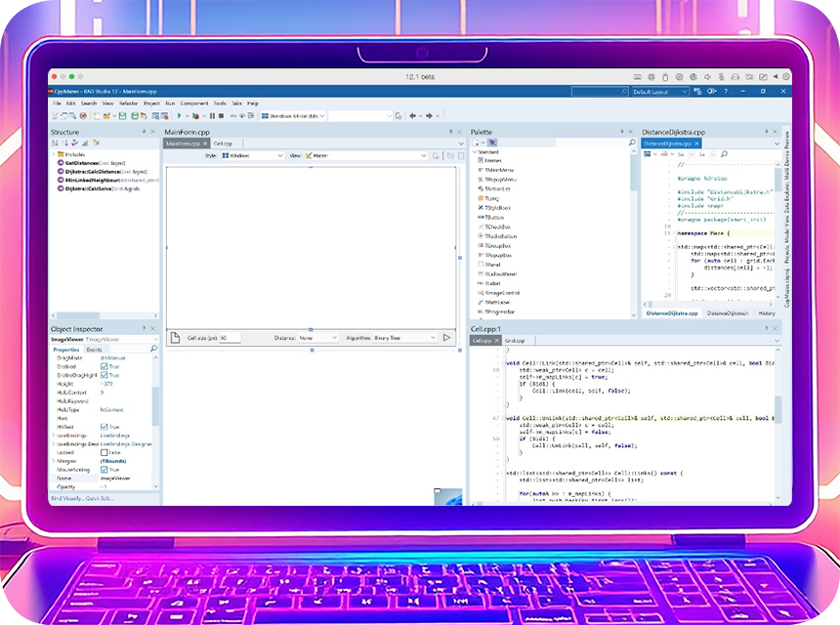Click the Save icon in the main toolbar
The width and height of the screenshot is (840, 625).
121,115
